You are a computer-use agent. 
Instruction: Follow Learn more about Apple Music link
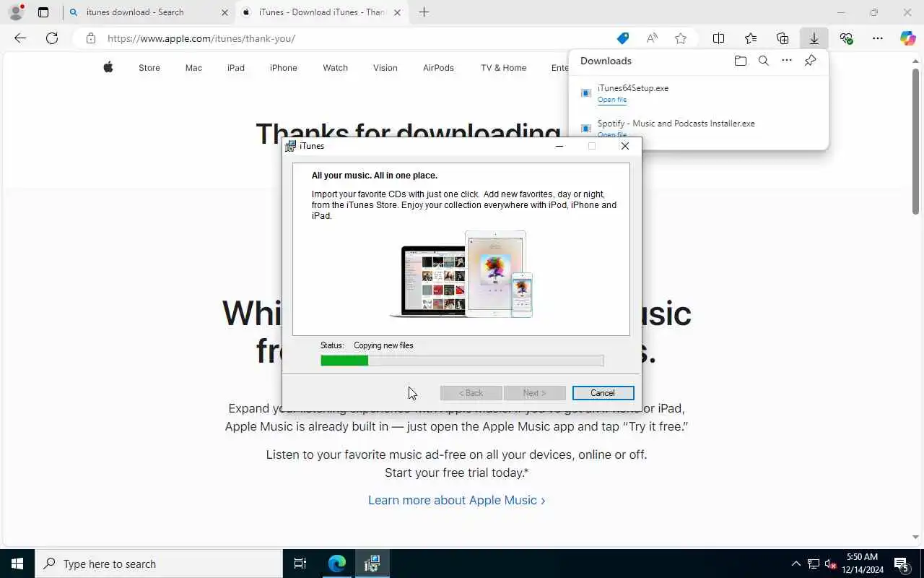pos(456,500)
